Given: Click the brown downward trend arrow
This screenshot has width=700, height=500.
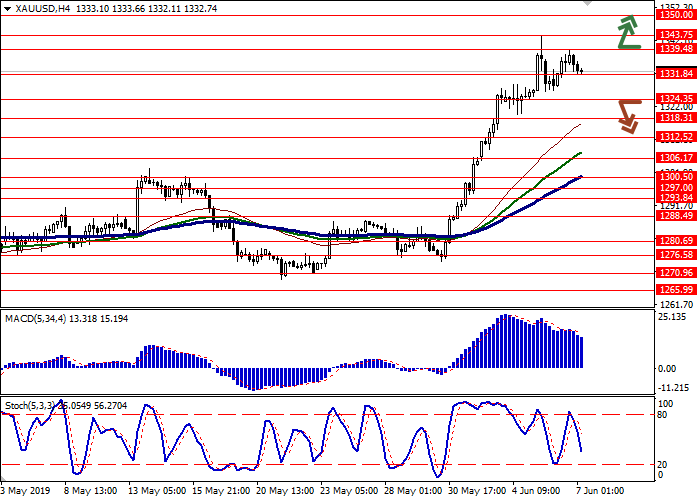Looking at the screenshot, I should tap(628, 115).
